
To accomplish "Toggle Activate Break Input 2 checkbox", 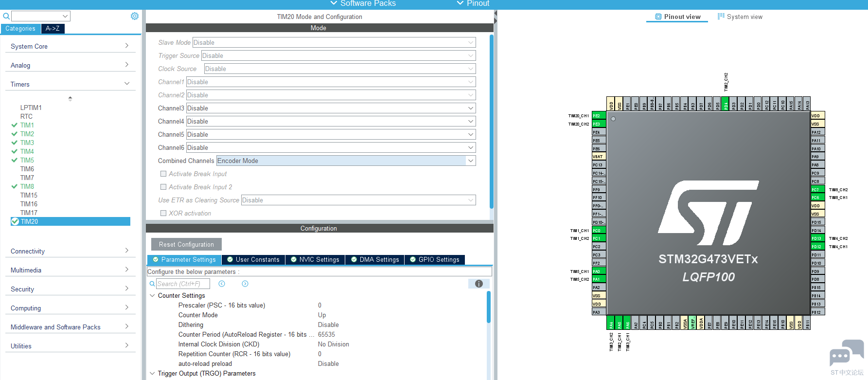I will (163, 187).
